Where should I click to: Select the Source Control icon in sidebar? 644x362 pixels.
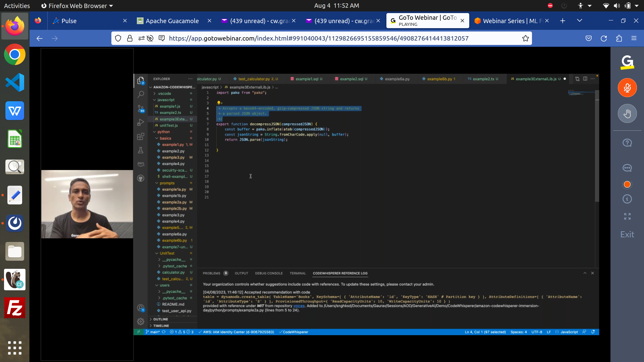tap(142, 108)
